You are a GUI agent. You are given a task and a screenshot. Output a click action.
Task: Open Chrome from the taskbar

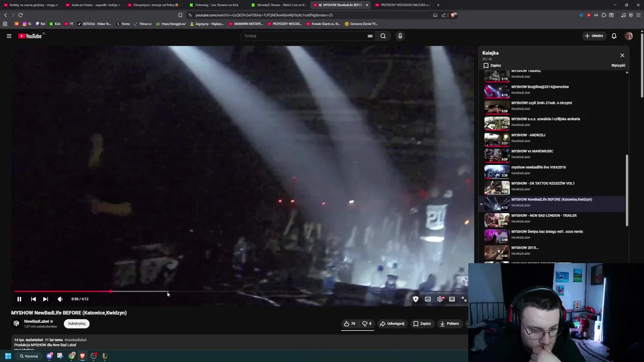pyautogui.click(x=72, y=356)
